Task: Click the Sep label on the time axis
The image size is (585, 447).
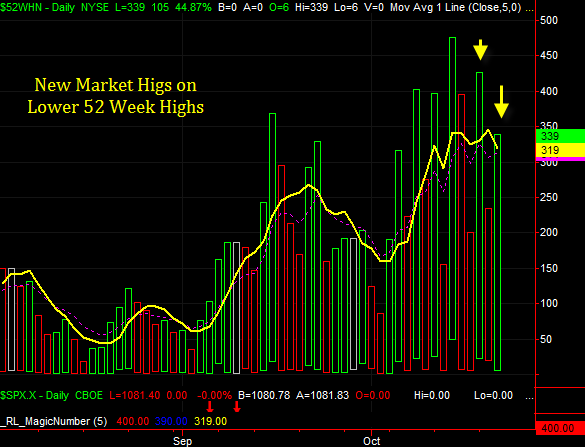Action: tap(182, 441)
